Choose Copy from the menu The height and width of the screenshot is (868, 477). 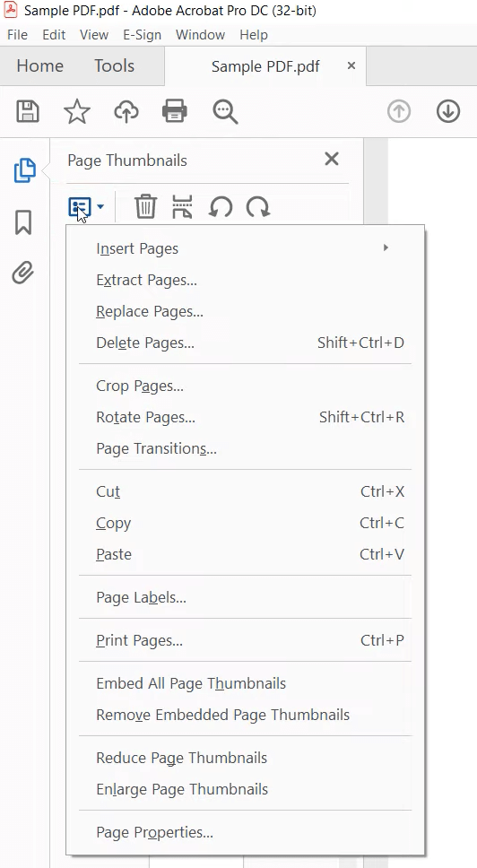pos(245,523)
